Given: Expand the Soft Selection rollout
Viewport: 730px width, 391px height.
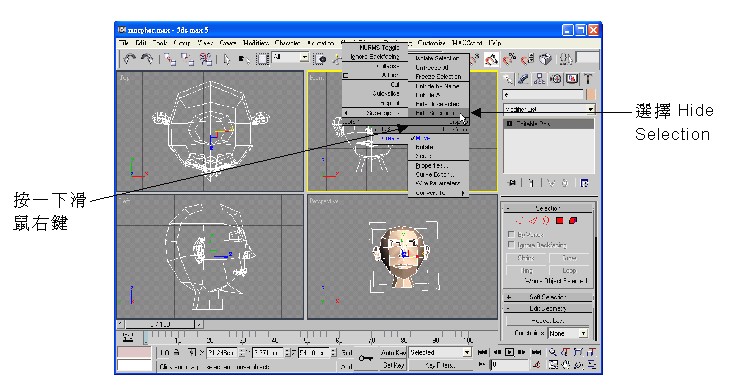Looking at the screenshot, I should [x=548, y=297].
